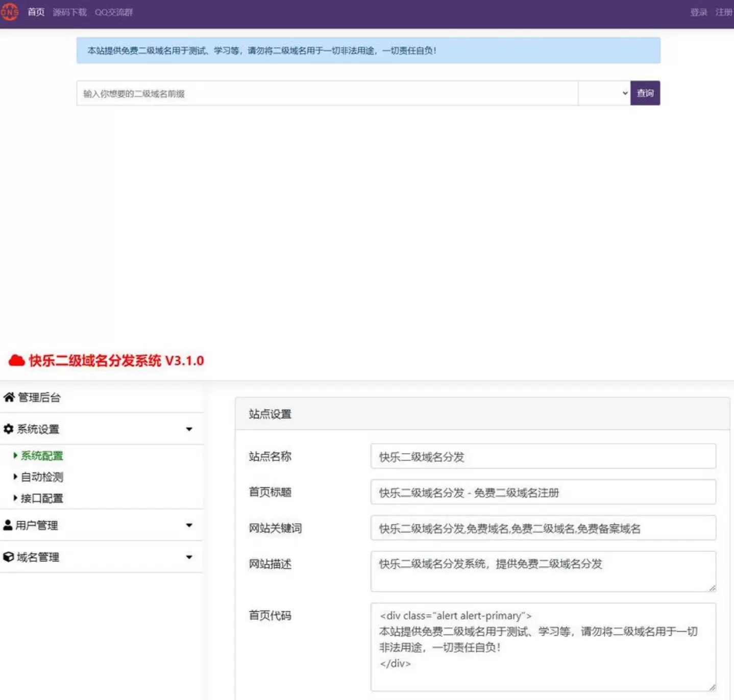
Task: Open the domain suffix dropdown next to 查询
Action: pos(604,93)
